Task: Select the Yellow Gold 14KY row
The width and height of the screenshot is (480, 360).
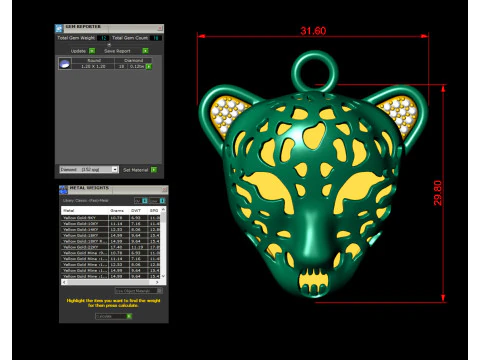Action: 111,230
